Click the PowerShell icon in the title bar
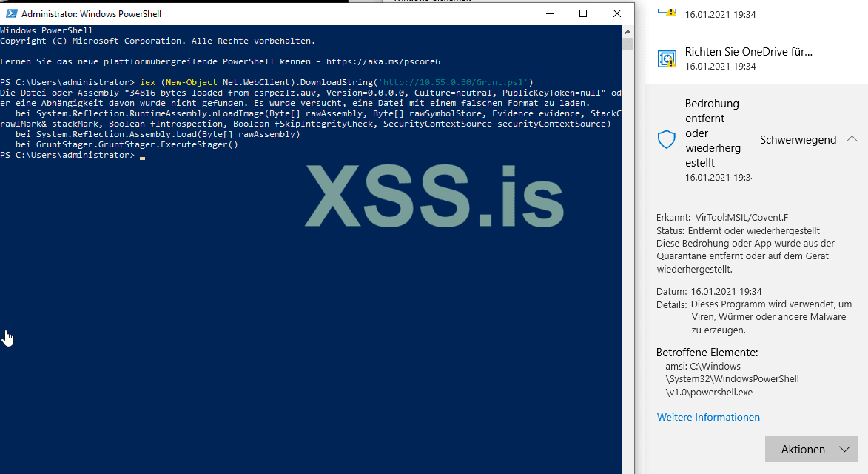The width and height of the screenshot is (868, 474). (x=11, y=13)
